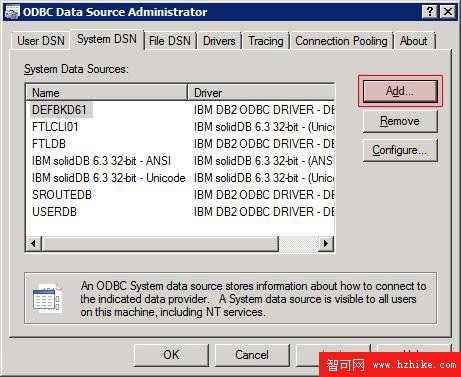Open the About tab
Image resolution: width=461 pixels, height=377 pixels.
(413, 41)
